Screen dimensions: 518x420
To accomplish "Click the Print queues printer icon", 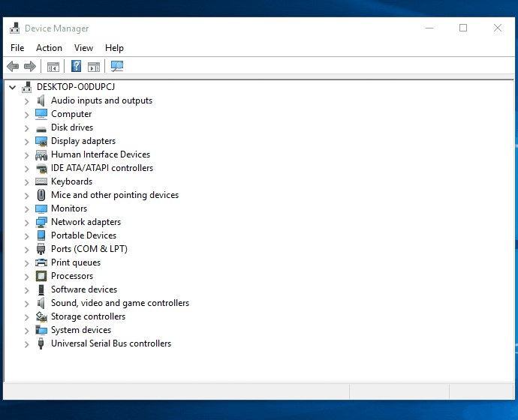I will click(x=41, y=262).
